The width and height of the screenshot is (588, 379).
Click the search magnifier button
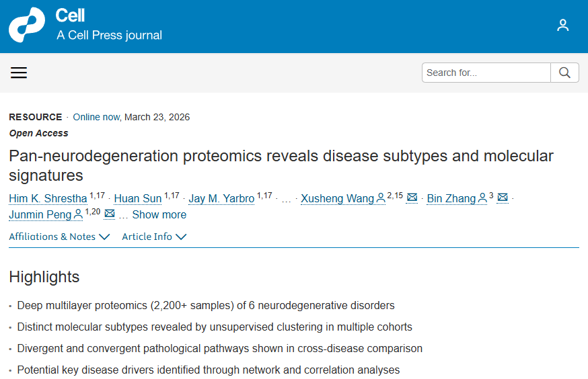pyautogui.click(x=564, y=73)
